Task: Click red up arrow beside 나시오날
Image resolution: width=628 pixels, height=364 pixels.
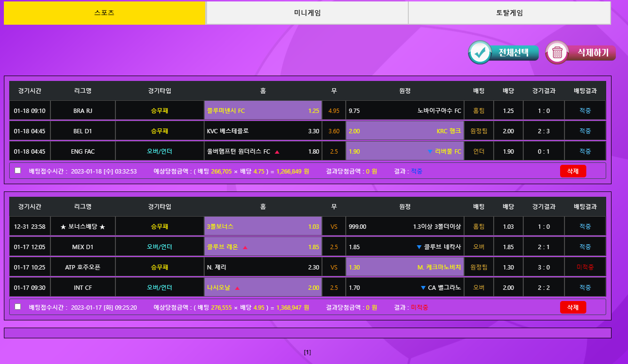Action: 237,288
